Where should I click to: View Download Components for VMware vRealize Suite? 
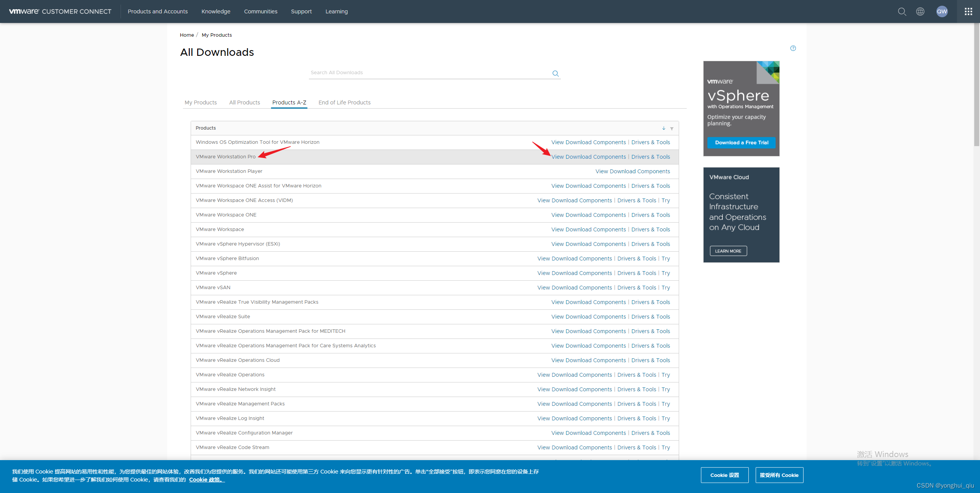click(x=589, y=317)
